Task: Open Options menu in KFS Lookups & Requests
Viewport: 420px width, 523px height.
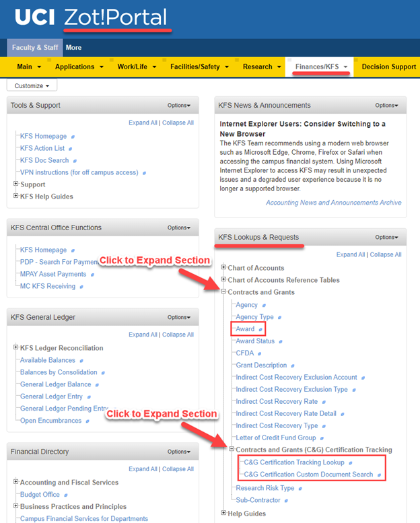Action: 386,237
